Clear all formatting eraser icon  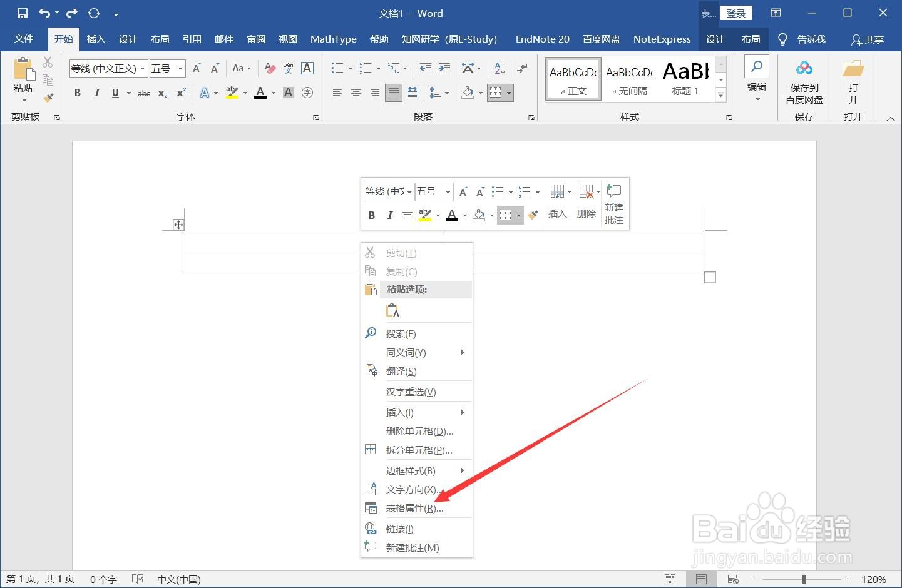coord(270,68)
